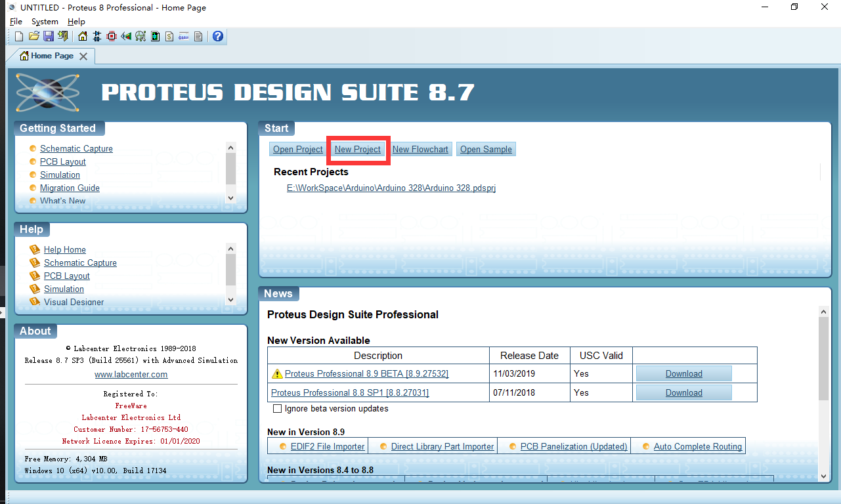The height and width of the screenshot is (504, 841).
Task: Click the Open Sample button
Action: pos(486,149)
